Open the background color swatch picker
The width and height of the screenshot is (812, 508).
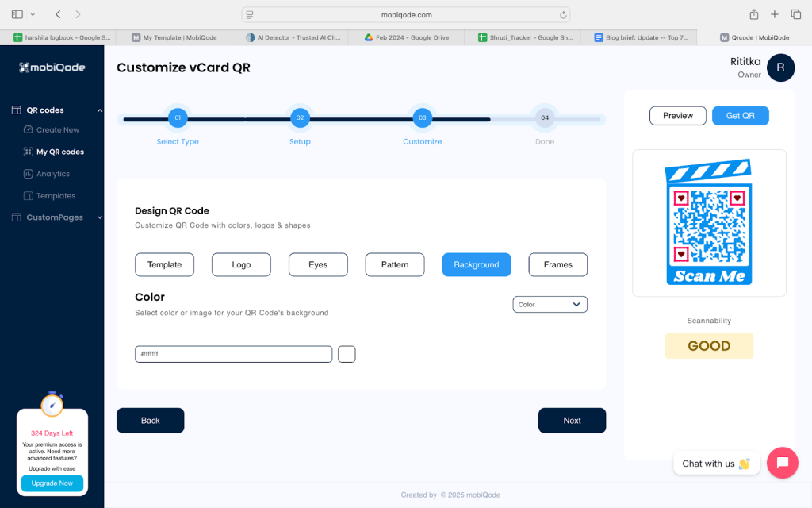[x=347, y=354]
